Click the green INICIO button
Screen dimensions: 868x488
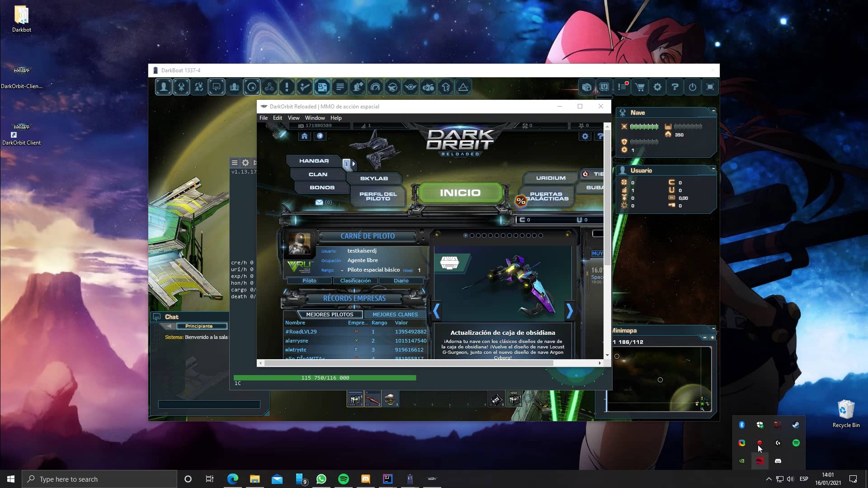tap(460, 193)
